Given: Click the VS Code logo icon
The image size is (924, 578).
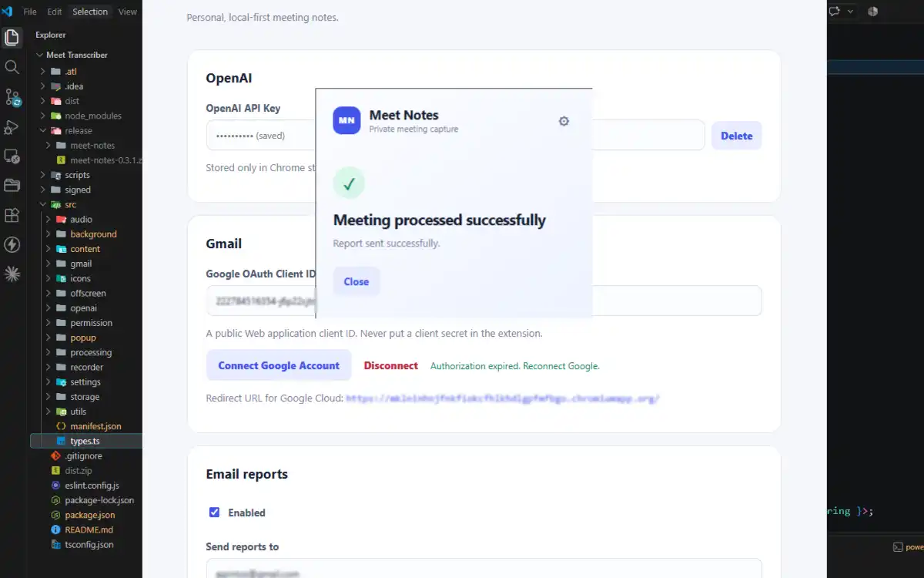Looking at the screenshot, I should (x=8, y=12).
